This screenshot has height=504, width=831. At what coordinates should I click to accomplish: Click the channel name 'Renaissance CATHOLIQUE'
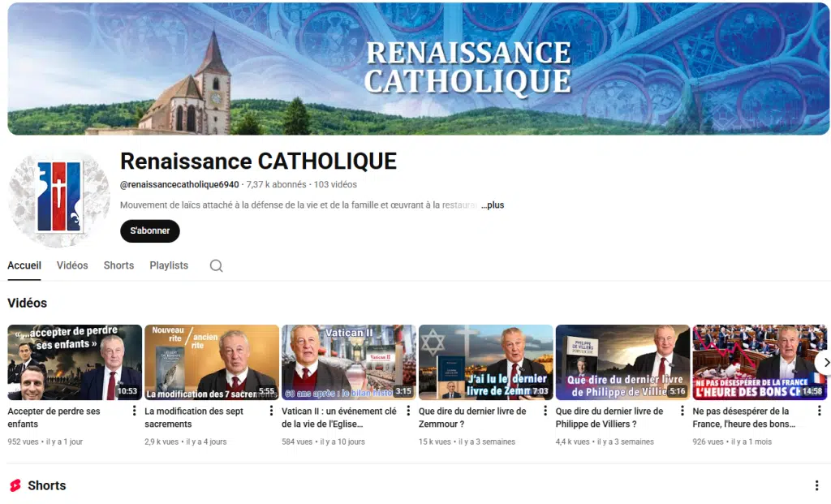point(259,162)
